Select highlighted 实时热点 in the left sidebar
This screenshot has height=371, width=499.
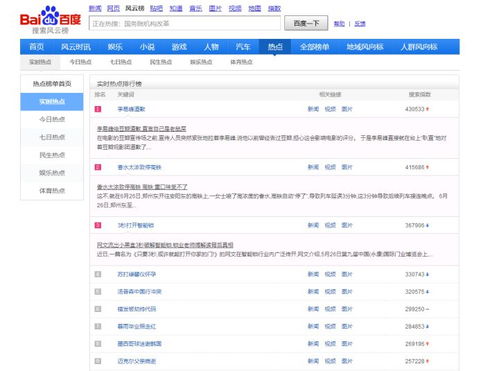pos(52,101)
